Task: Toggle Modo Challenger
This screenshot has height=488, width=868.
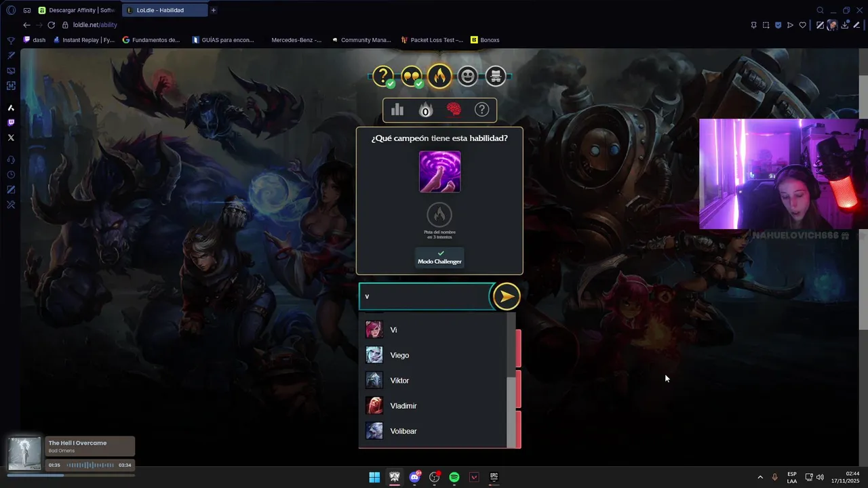Action: (x=439, y=257)
